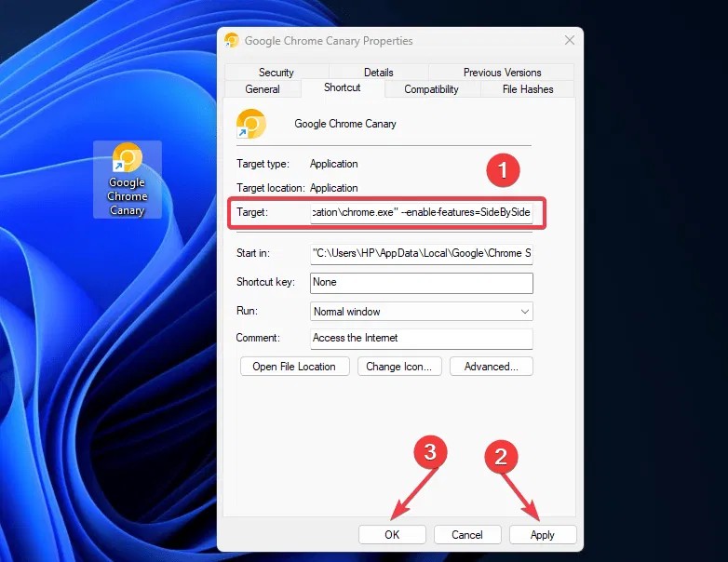This screenshot has height=562, width=728.
Task: Confirm the dialog with OK
Action: tap(392, 535)
